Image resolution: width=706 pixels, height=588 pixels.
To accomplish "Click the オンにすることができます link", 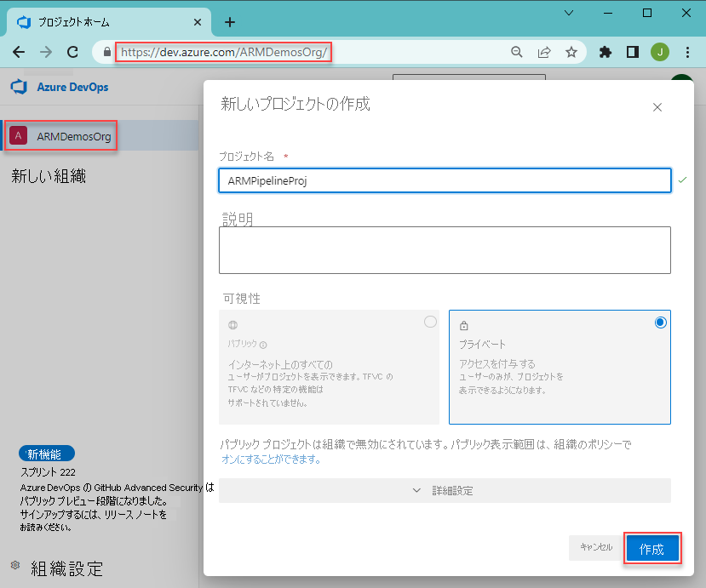I will (271, 460).
